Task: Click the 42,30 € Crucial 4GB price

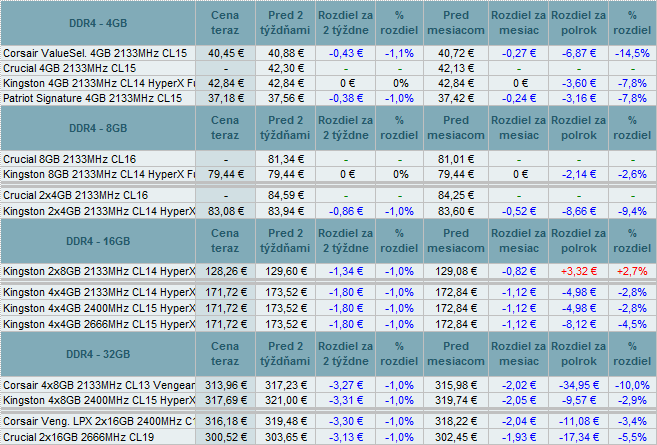Action: point(286,68)
